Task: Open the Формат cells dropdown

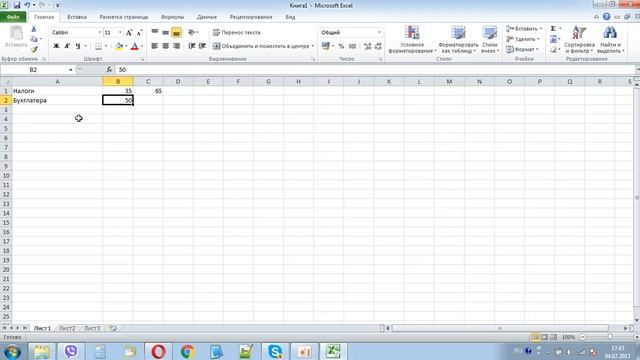Action: [522, 49]
